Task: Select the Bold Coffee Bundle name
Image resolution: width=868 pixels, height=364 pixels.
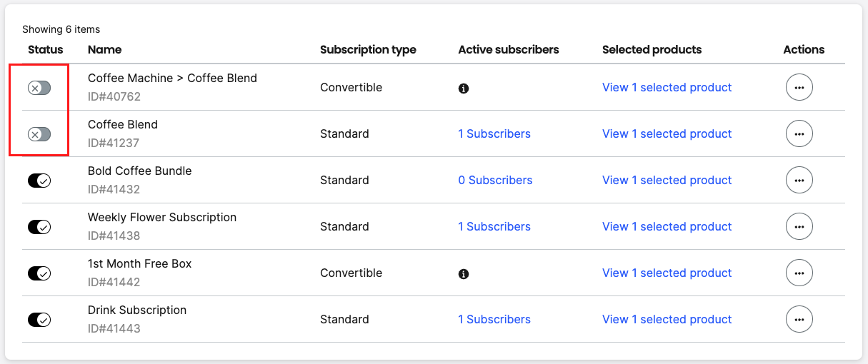Action: point(140,171)
